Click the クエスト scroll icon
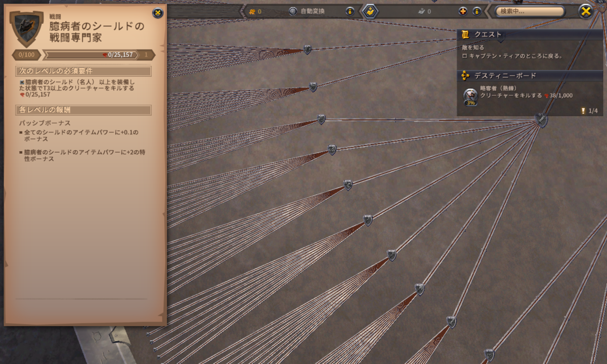The width and height of the screenshot is (607, 364). tap(466, 34)
